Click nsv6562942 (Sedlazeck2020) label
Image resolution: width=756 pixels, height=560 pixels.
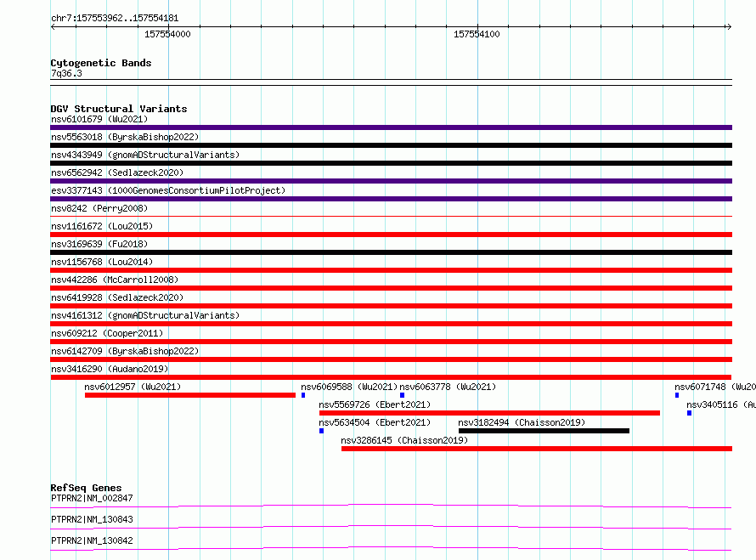click(x=117, y=173)
